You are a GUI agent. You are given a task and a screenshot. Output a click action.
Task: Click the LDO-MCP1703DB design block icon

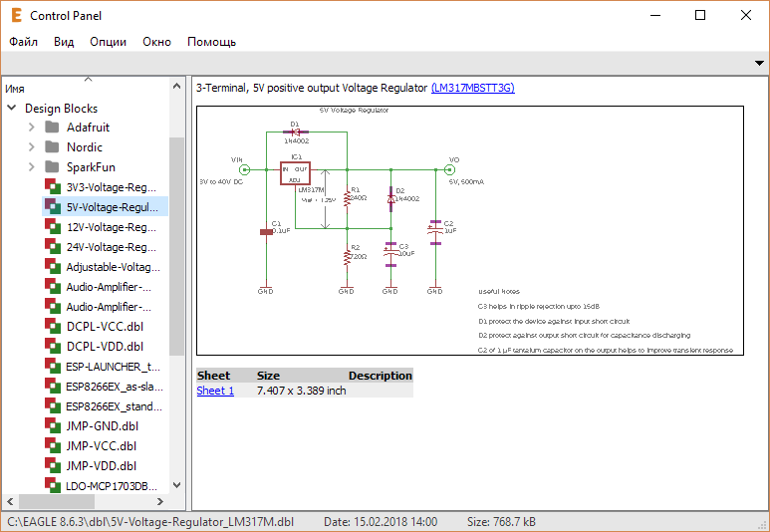[53, 485]
